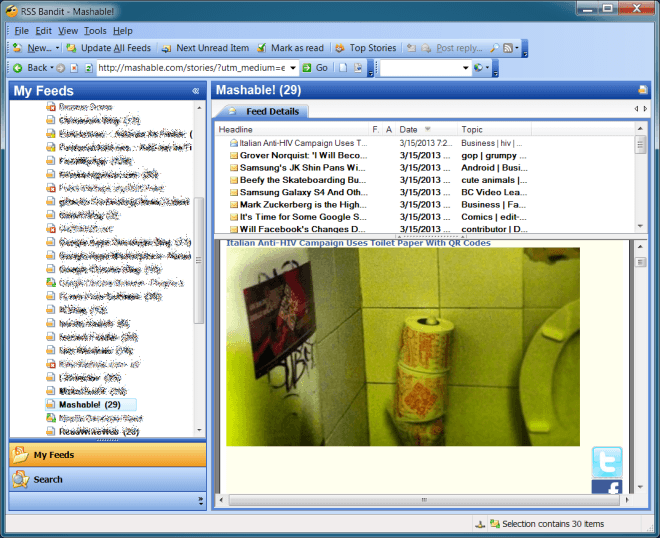Click the gray Forward navigation icon

coord(61,68)
